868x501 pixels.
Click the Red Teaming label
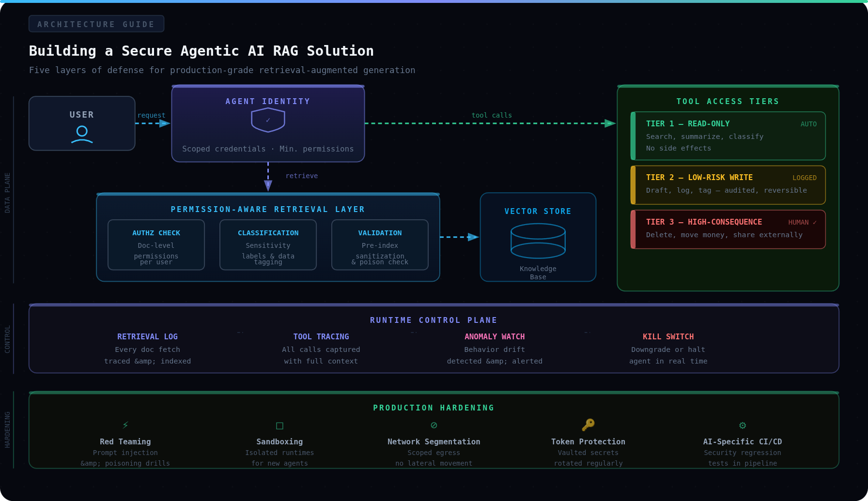coord(125,442)
